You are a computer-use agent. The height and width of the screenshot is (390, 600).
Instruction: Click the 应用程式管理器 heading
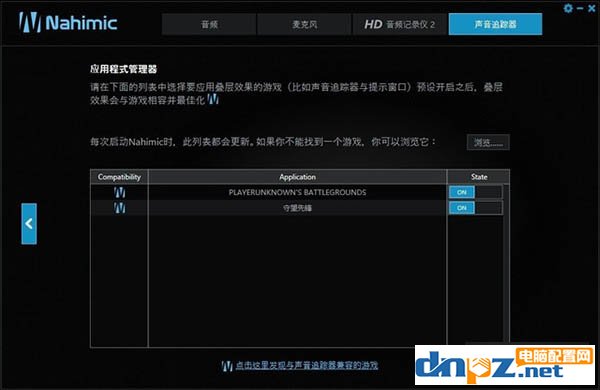click(x=124, y=69)
